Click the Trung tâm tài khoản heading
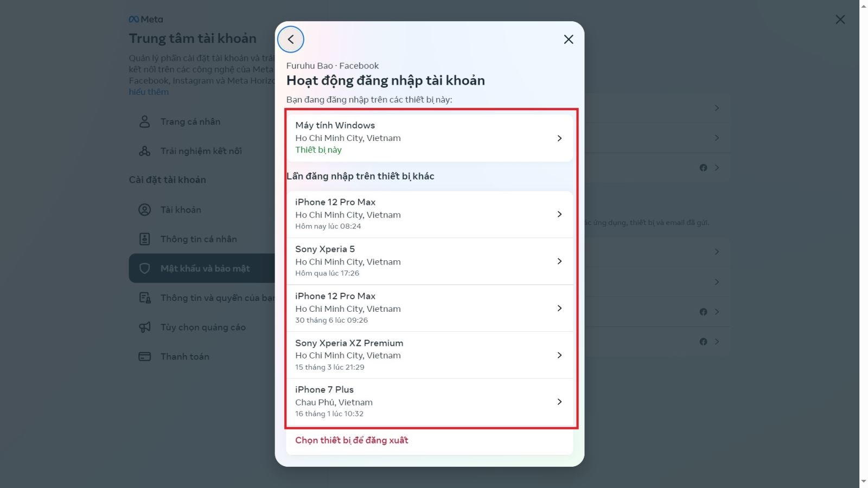 click(x=193, y=38)
